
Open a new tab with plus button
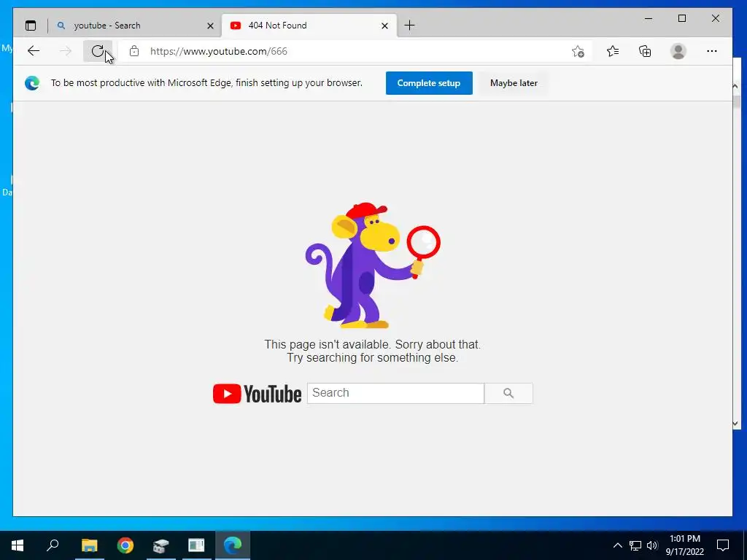[409, 26]
